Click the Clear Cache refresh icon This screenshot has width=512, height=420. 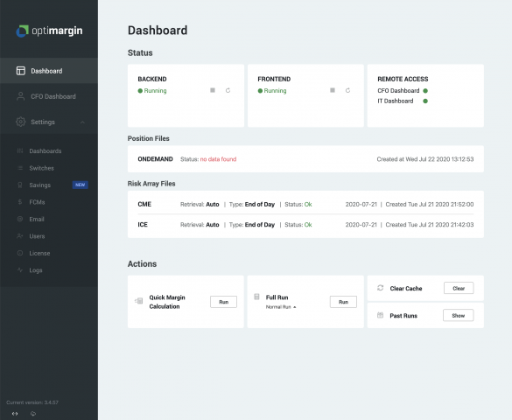click(381, 288)
